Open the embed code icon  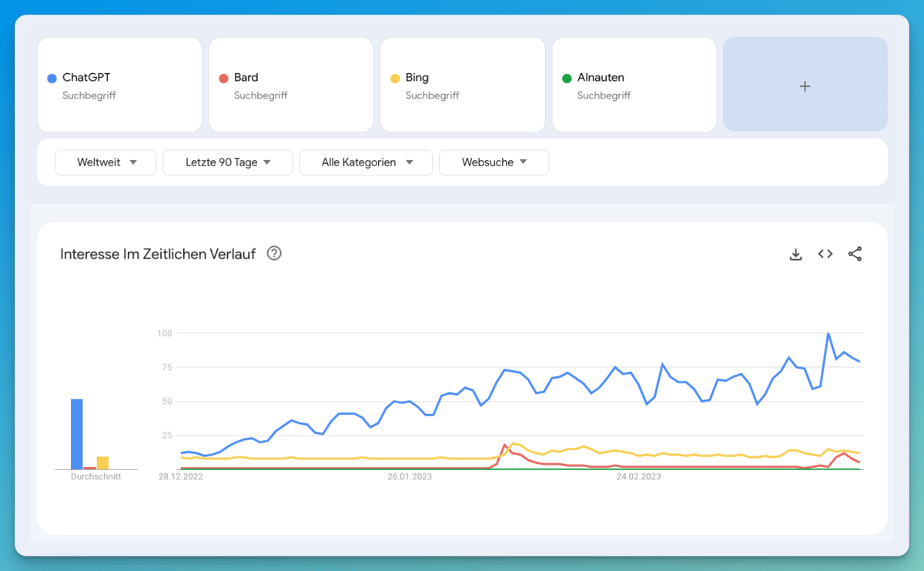click(825, 254)
